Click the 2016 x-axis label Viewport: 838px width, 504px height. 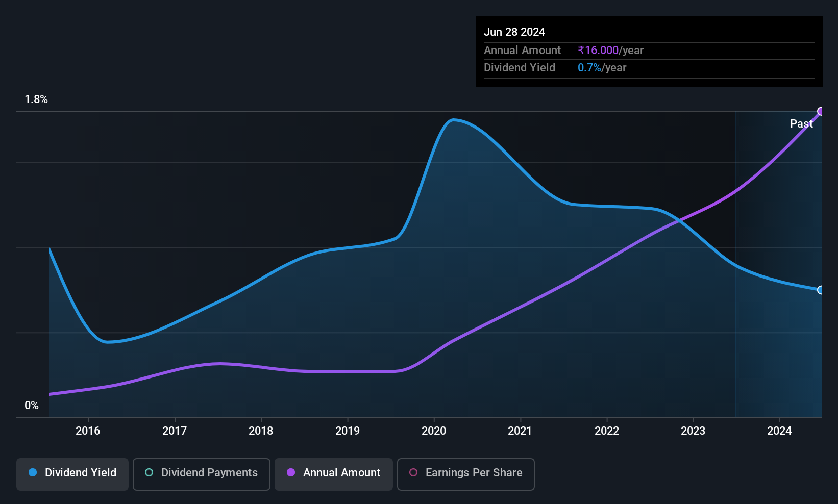pyautogui.click(x=88, y=431)
